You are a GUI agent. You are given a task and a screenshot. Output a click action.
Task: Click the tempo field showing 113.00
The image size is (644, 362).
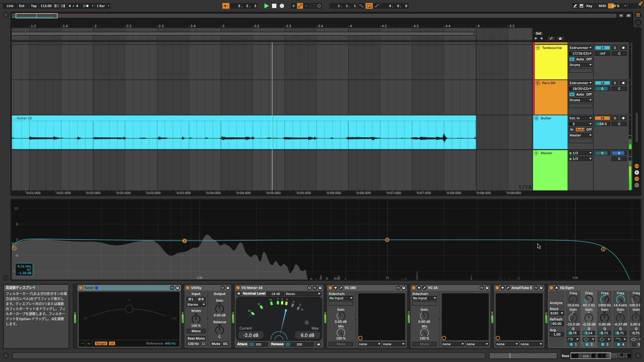click(46, 6)
